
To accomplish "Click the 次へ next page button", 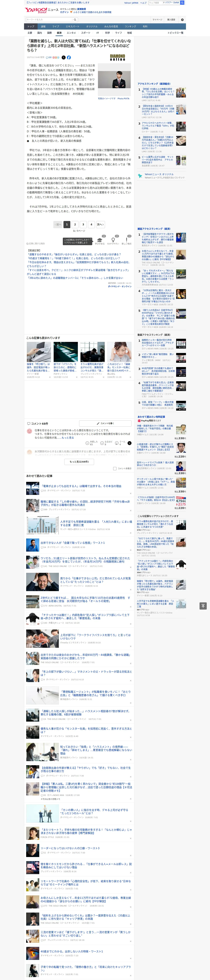I will [100, 224].
